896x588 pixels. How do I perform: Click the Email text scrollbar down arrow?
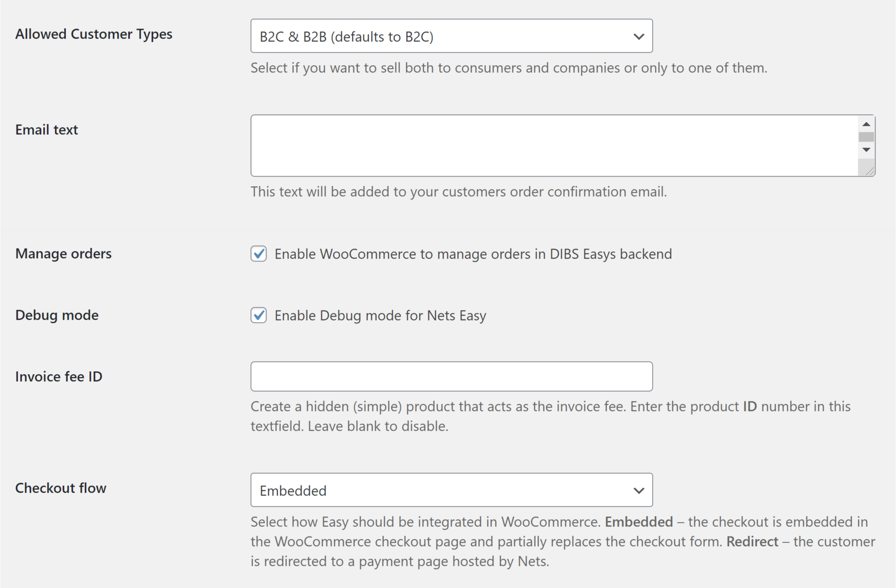866,150
